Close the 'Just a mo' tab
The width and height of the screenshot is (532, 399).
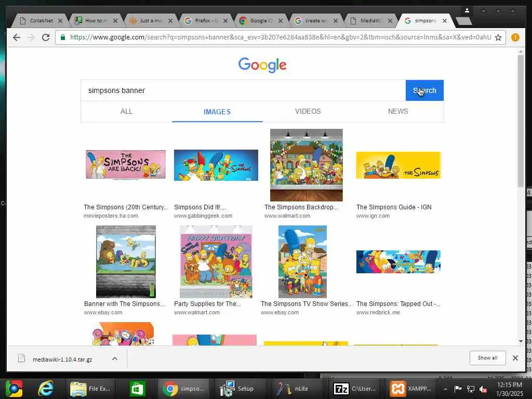tap(170, 21)
